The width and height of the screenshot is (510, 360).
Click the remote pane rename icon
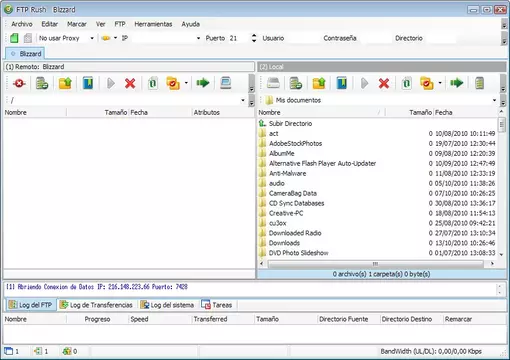point(153,83)
